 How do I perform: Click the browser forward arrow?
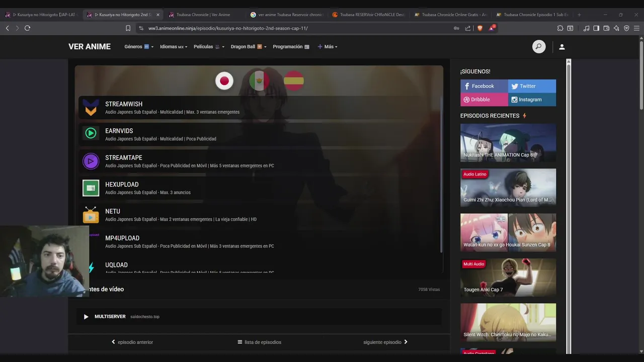17,28
